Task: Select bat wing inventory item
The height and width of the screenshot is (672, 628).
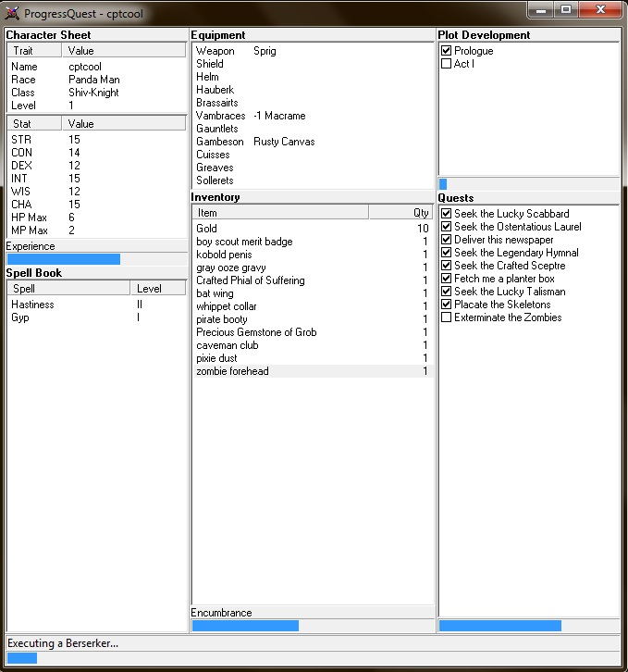Action: pos(313,293)
